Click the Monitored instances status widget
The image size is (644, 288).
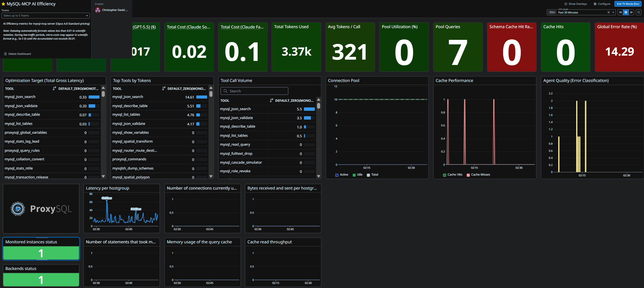point(41,249)
